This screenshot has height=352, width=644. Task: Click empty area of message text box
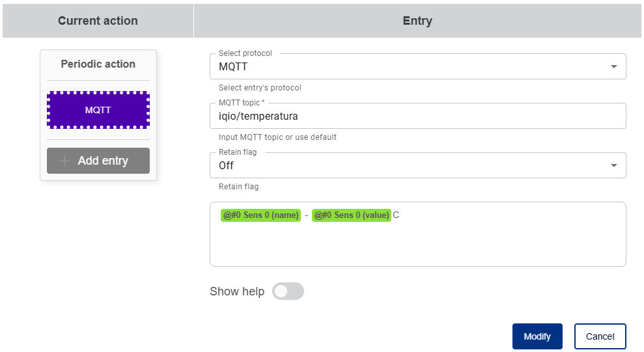tap(417, 245)
